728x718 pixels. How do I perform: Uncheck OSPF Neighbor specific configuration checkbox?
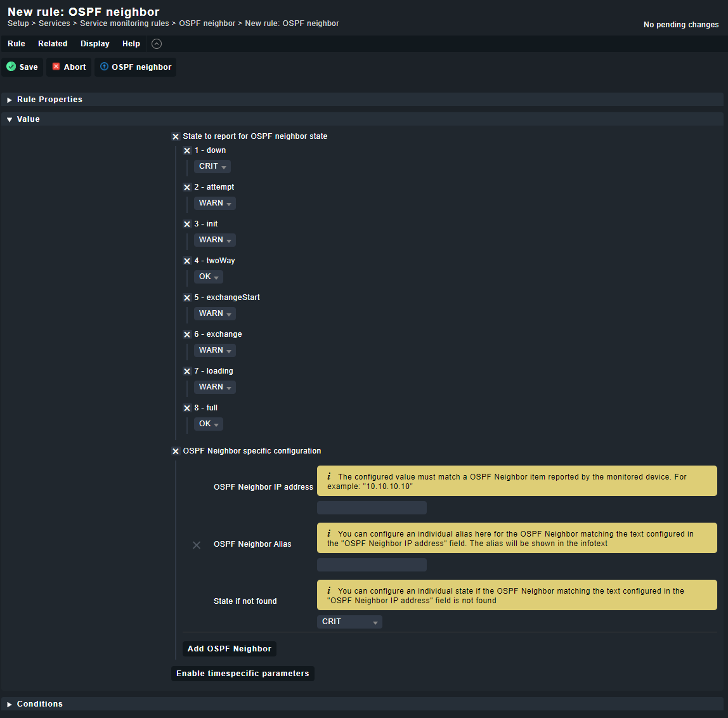(x=176, y=451)
